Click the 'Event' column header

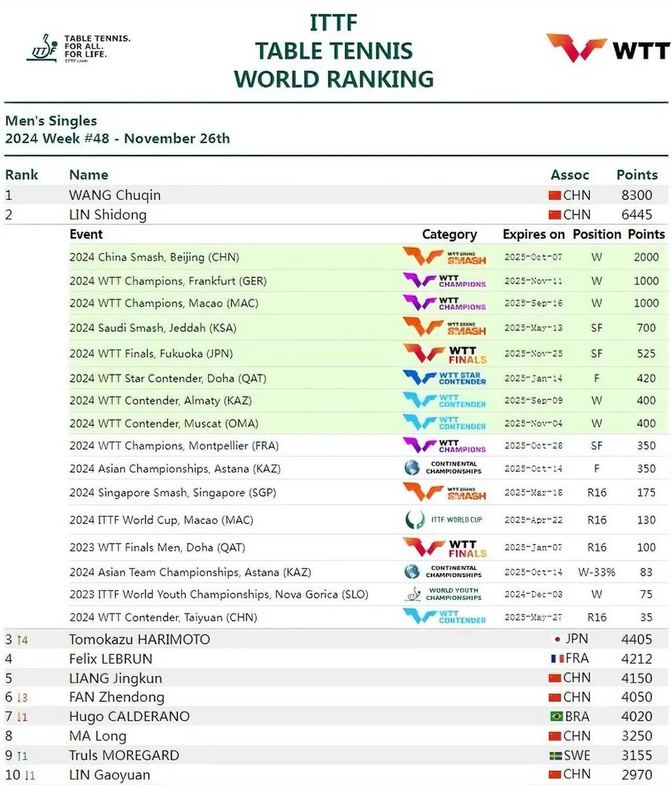click(86, 234)
